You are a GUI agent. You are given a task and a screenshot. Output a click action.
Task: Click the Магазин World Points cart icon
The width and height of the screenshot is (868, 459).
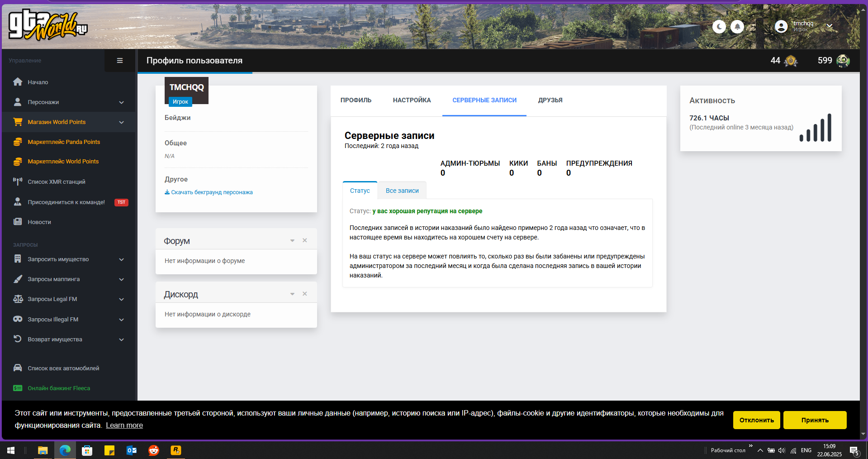(18, 122)
